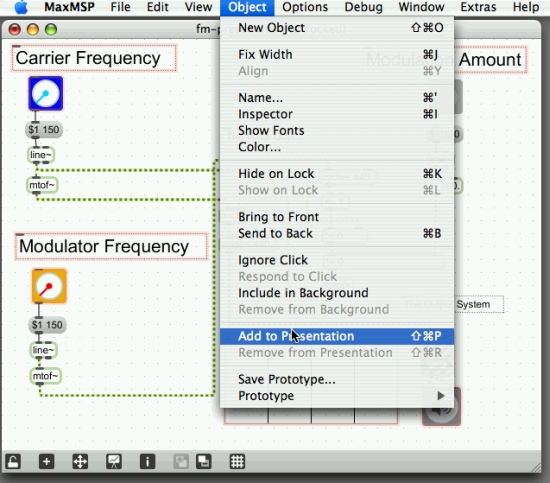
Task: Click the mtof~ object under Carrier Frequency
Action: pos(42,185)
